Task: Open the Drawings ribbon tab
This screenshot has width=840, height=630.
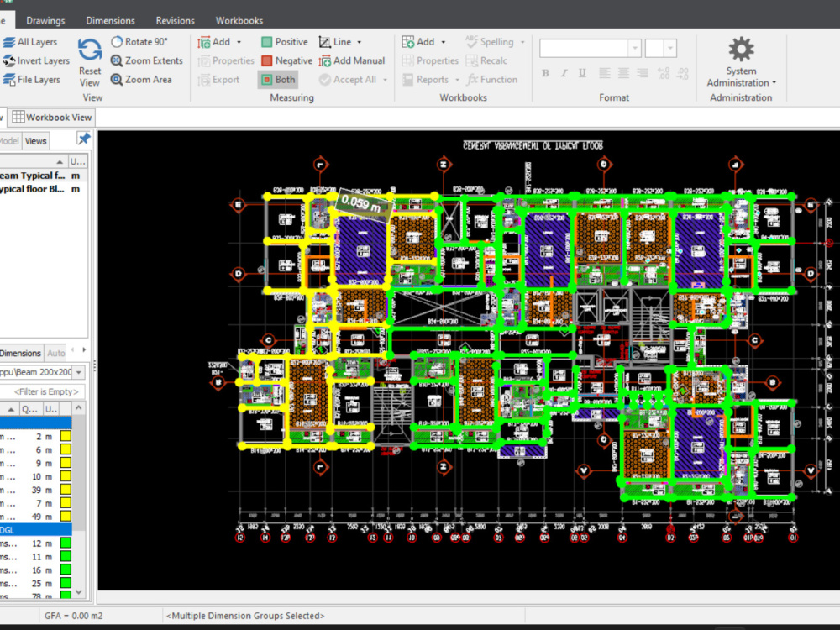Action: pyautogui.click(x=45, y=19)
